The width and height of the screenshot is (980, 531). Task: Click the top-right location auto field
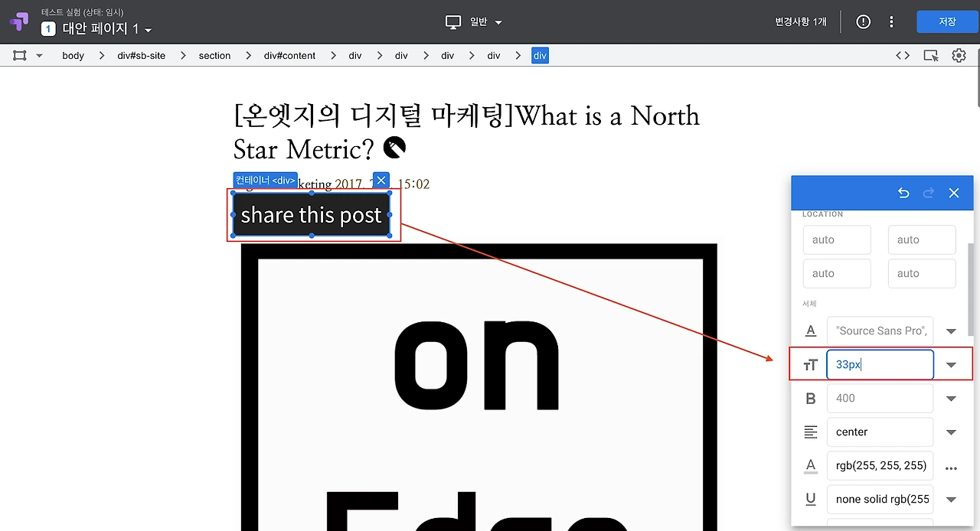click(922, 239)
